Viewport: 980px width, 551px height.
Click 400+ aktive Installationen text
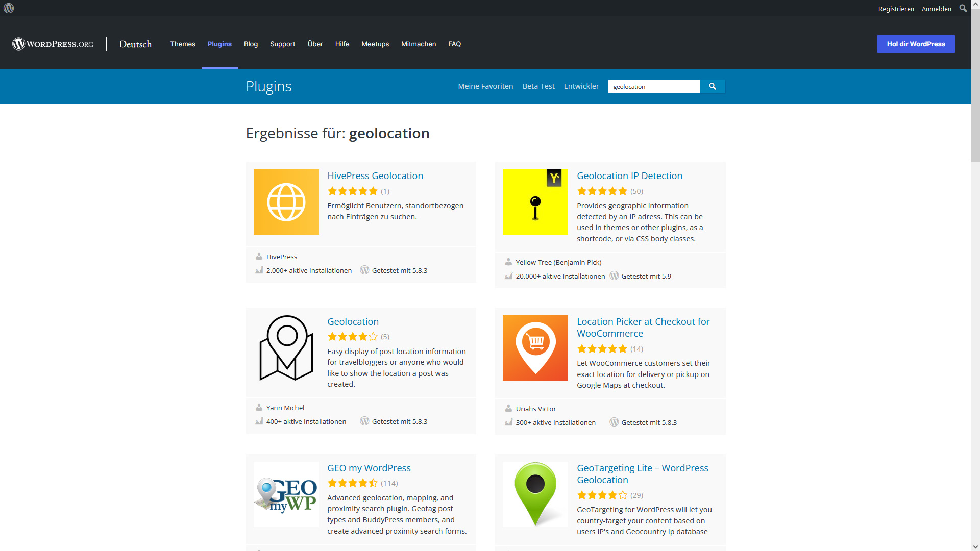tap(306, 421)
